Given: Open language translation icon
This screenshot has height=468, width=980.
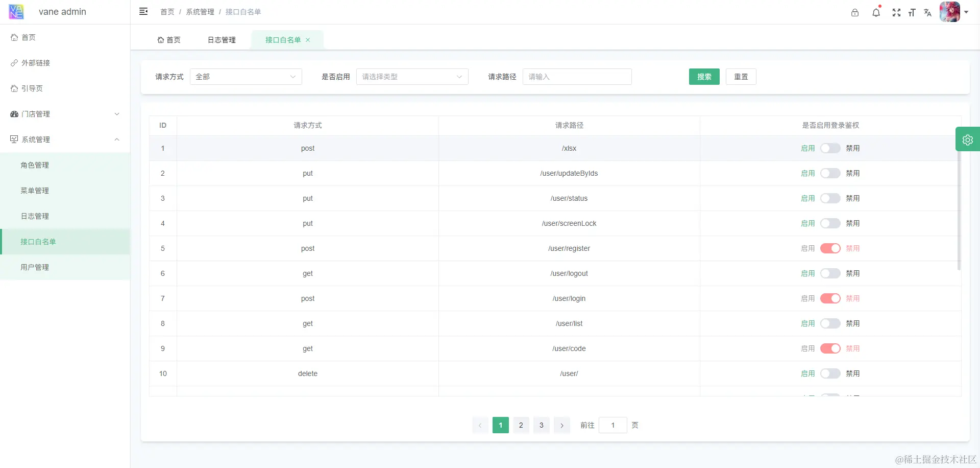Looking at the screenshot, I should pos(927,12).
